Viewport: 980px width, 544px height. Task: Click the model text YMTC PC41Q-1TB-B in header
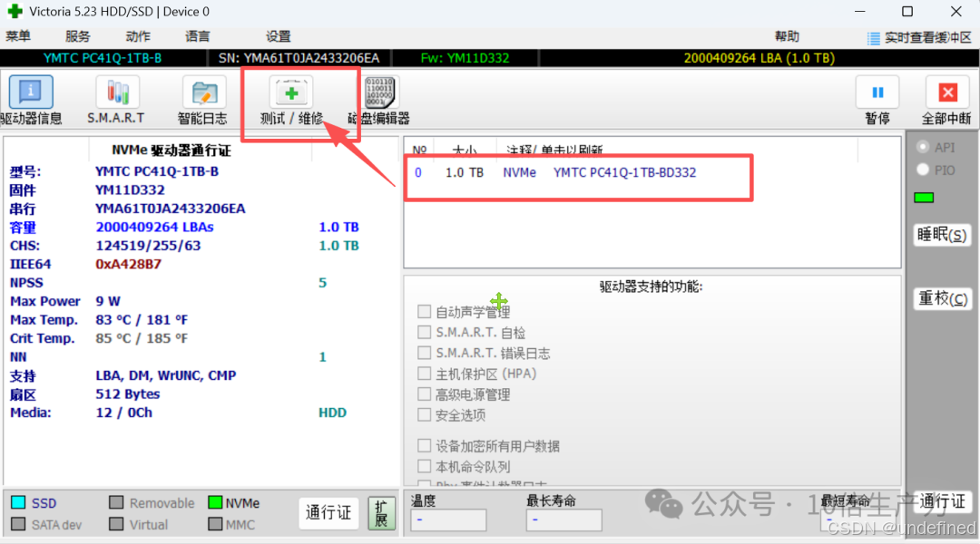103,58
